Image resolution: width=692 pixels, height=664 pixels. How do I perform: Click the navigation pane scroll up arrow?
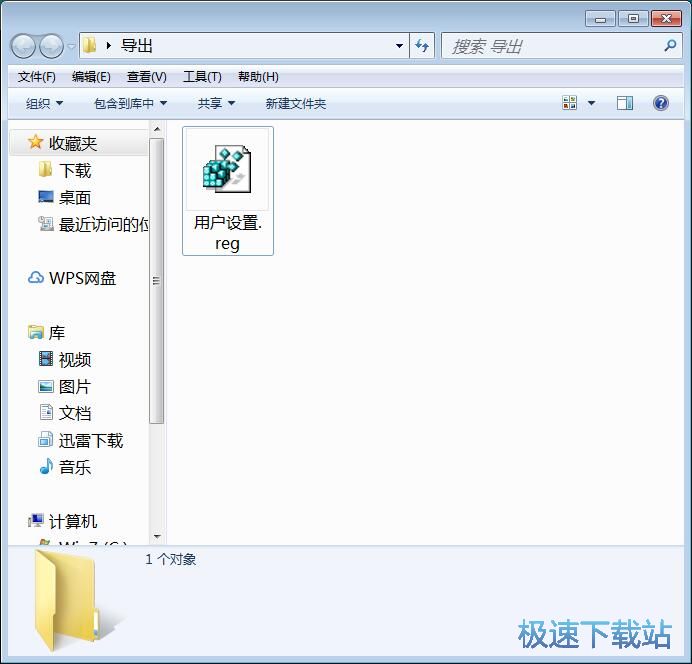(x=157, y=129)
